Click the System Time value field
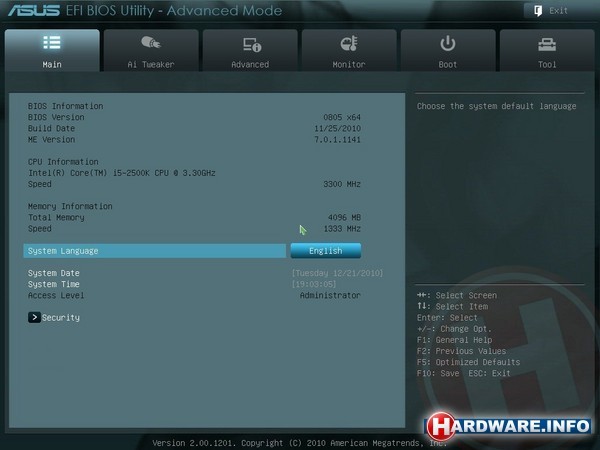This screenshot has height=450, width=600. coord(314,284)
